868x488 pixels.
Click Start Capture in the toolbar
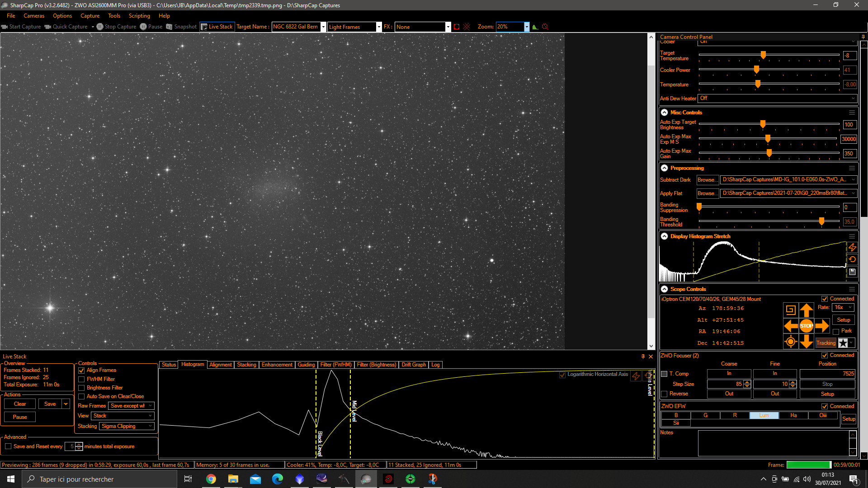[x=21, y=27]
